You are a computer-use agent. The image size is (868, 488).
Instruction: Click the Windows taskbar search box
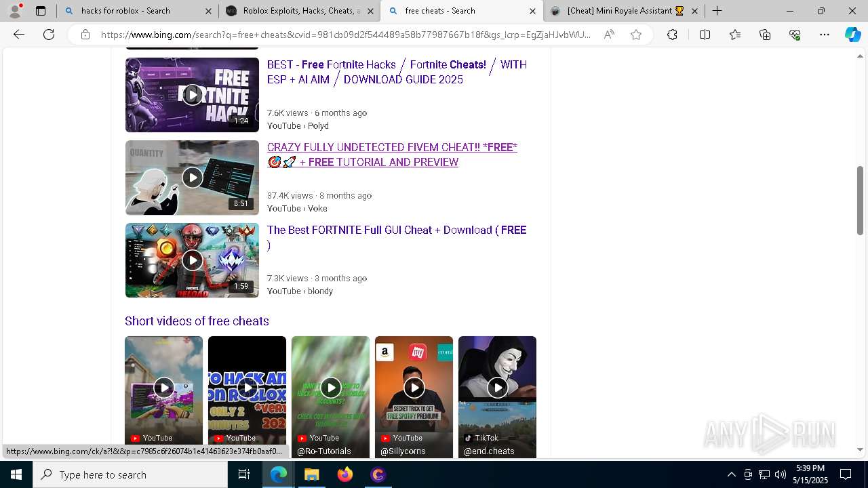point(130,474)
